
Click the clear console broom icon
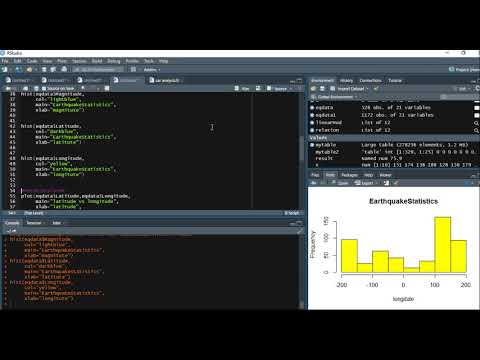[300, 231]
